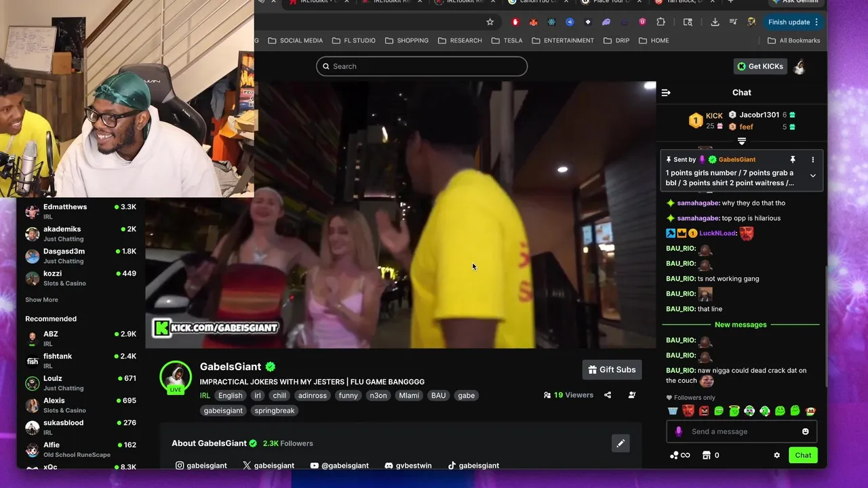Open the All Bookmarks folder
Screen dimensions: 868x488
point(794,41)
